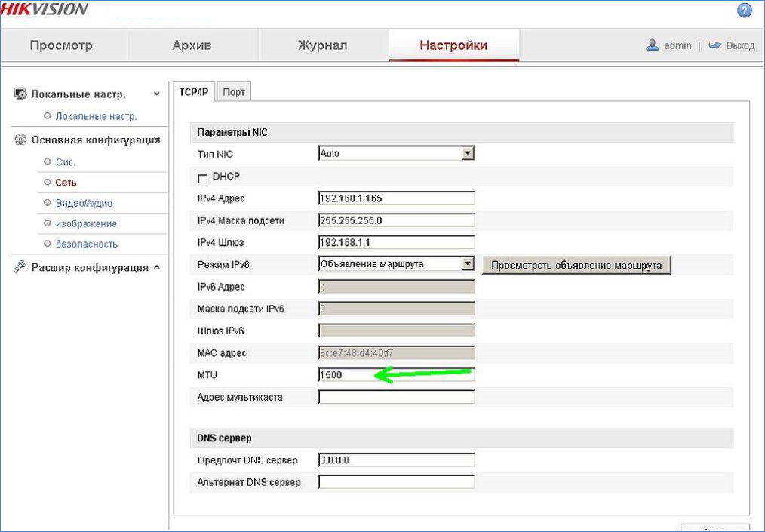Open the Тип NIC dropdown
The image size is (765, 532).
pos(468,153)
